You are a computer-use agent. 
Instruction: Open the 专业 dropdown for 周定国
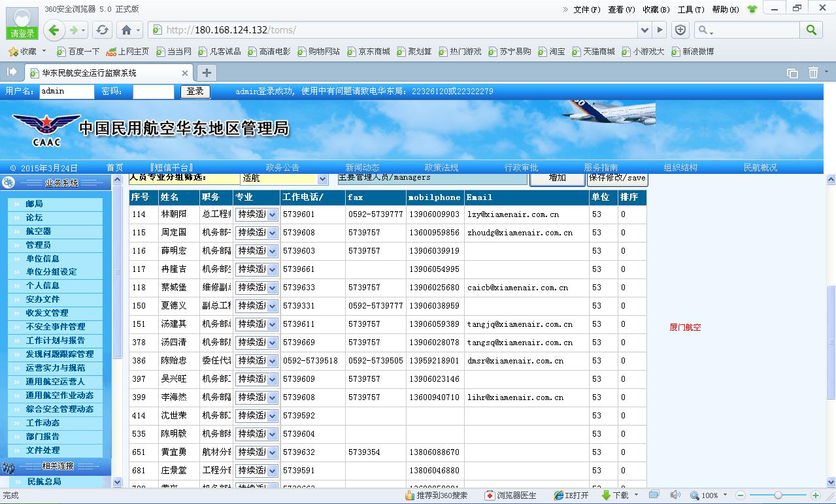pos(273,233)
